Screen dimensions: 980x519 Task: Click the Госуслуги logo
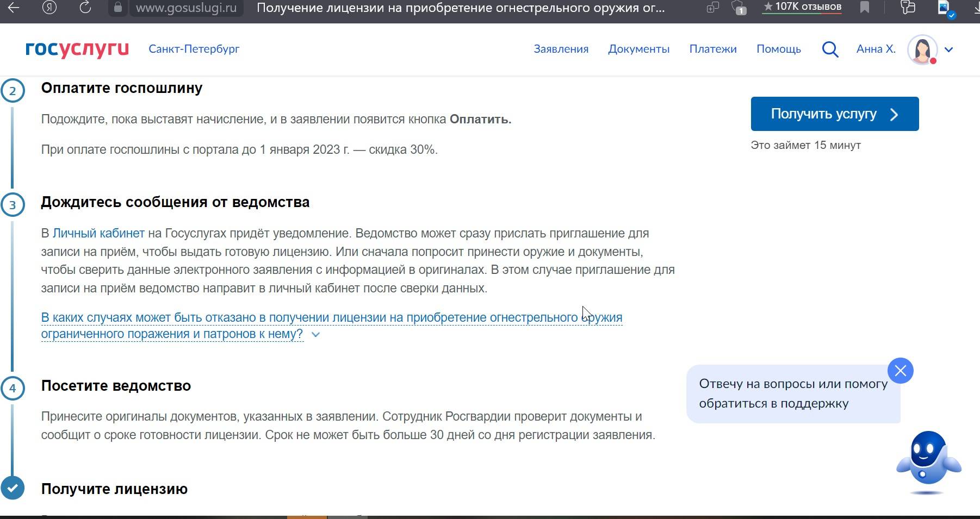[76, 49]
